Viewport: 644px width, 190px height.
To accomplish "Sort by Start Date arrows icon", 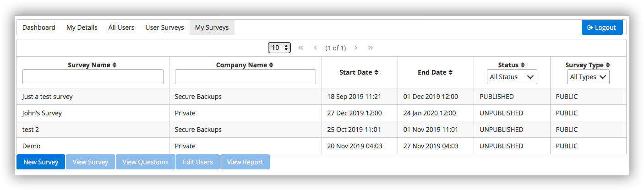I will coord(377,72).
